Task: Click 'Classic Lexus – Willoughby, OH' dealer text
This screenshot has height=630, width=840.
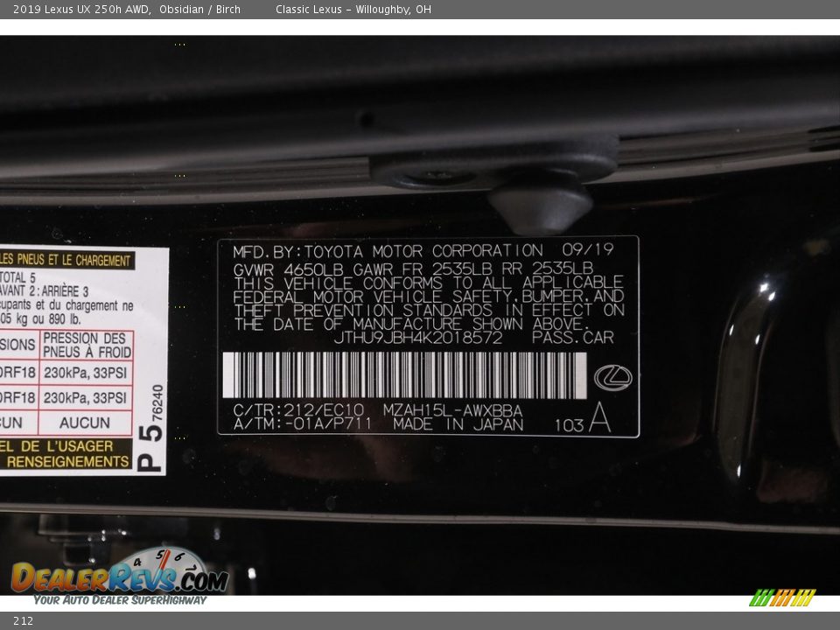Action: point(353,9)
